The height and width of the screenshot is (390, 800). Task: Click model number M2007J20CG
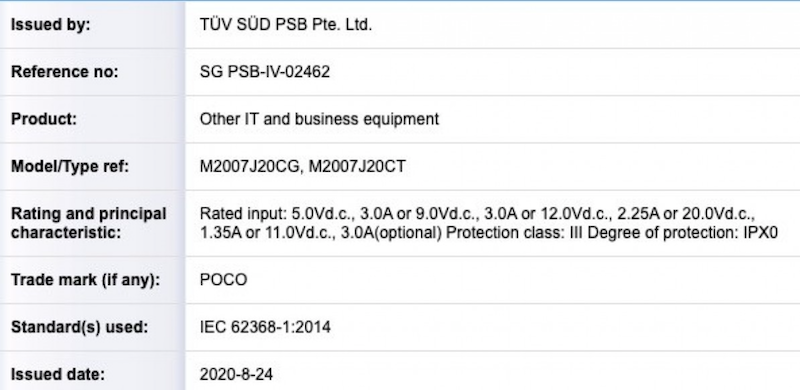point(248,166)
